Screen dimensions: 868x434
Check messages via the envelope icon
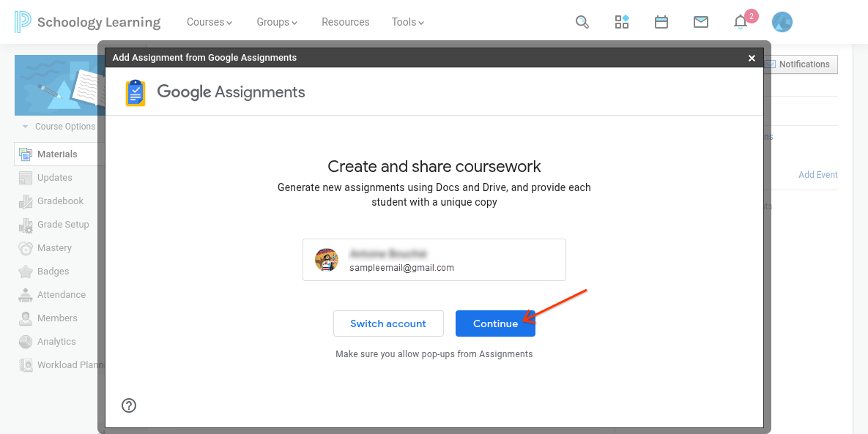click(x=701, y=22)
